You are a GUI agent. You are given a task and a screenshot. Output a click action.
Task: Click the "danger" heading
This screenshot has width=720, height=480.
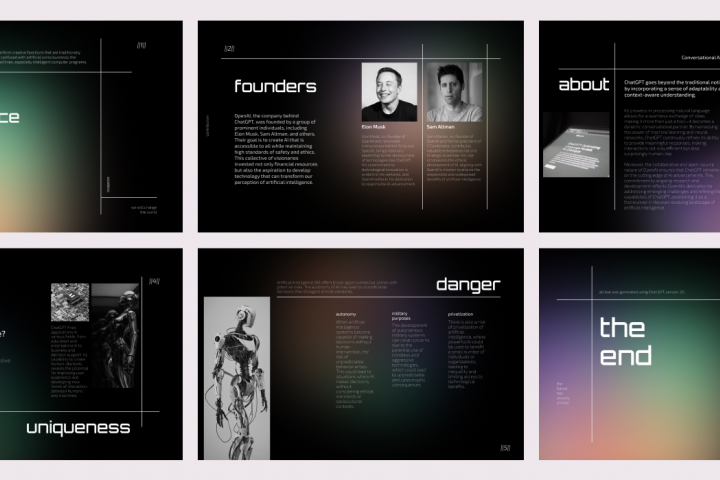pyautogui.click(x=468, y=285)
